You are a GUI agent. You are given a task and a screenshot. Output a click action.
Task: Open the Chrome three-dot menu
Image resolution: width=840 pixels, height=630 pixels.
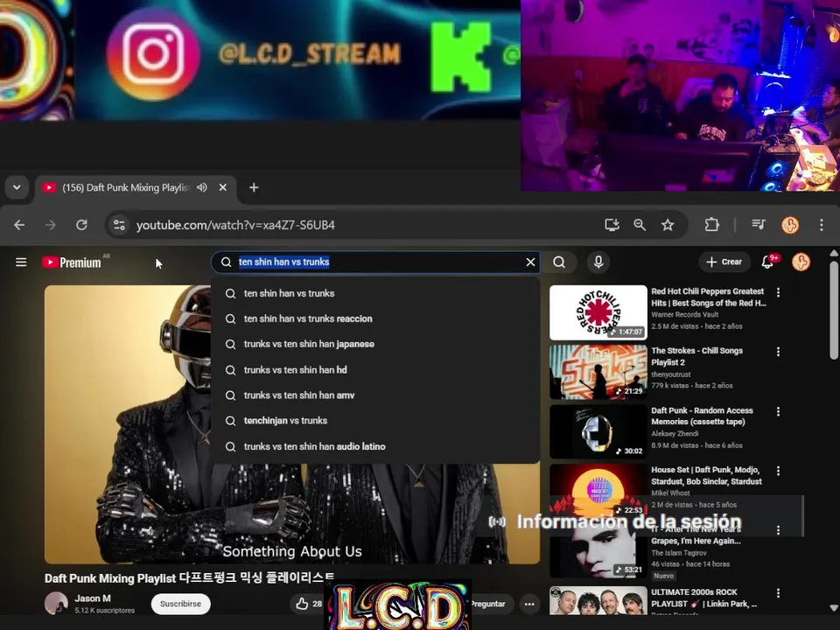(x=822, y=225)
